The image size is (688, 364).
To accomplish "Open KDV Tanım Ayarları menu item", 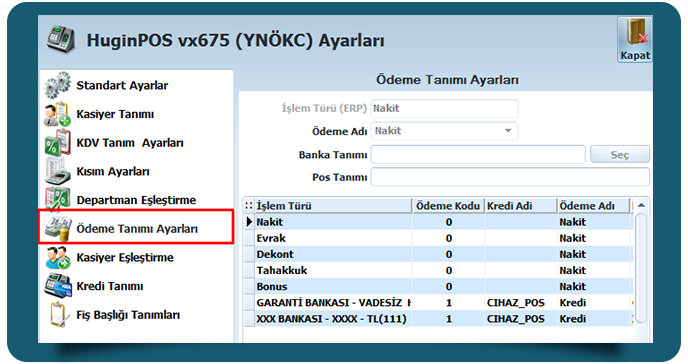I will (130, 143).
